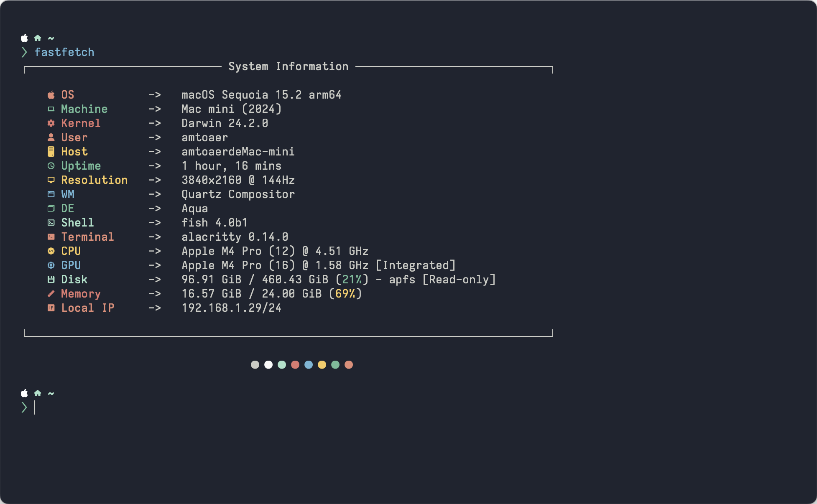Click the prompt icon beside Shell

click(51, 223)
